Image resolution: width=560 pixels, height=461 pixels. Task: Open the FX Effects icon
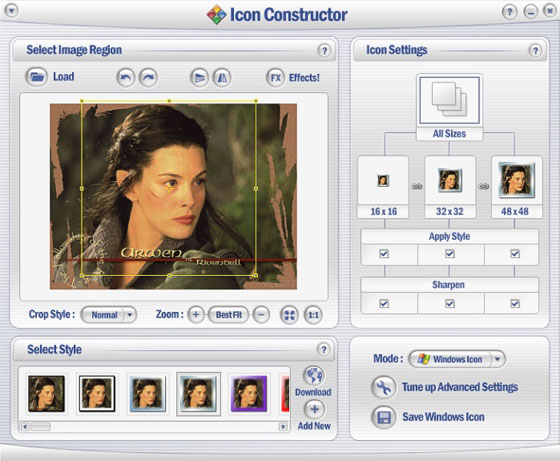point(275,77)
